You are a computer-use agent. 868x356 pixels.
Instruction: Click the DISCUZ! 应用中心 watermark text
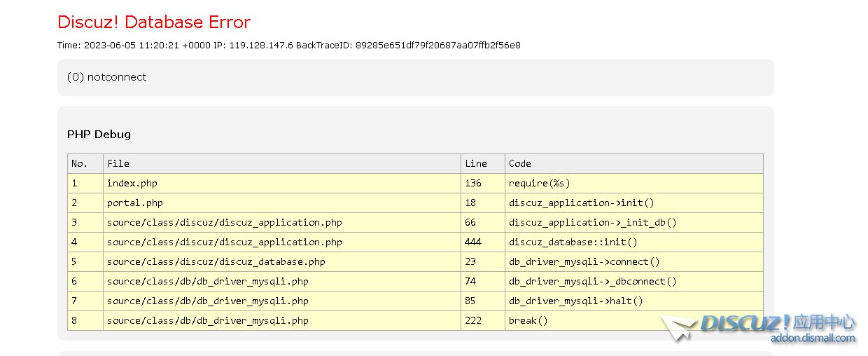[x=777, y=323]
